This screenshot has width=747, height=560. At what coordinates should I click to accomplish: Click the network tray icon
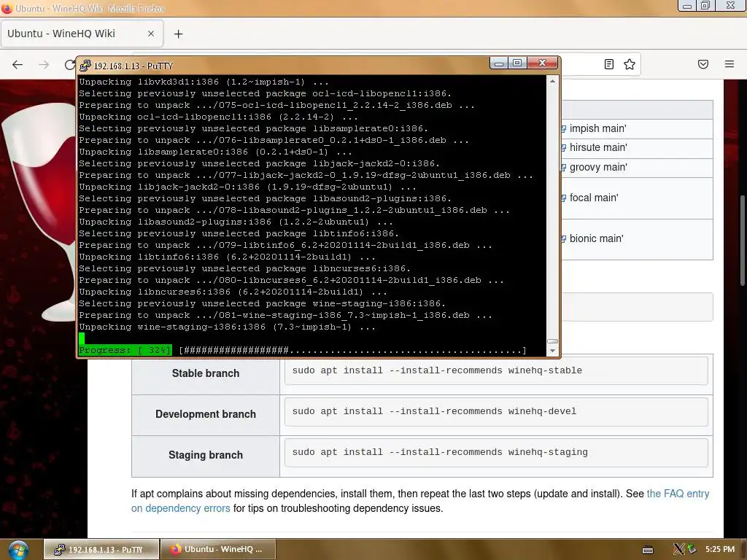tap(692, 549)
